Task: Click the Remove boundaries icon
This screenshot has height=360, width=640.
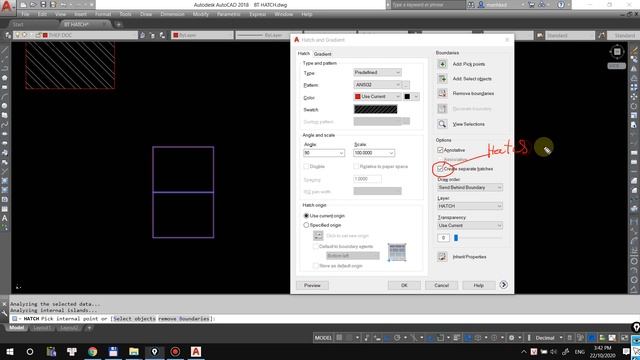Action: 442,93
